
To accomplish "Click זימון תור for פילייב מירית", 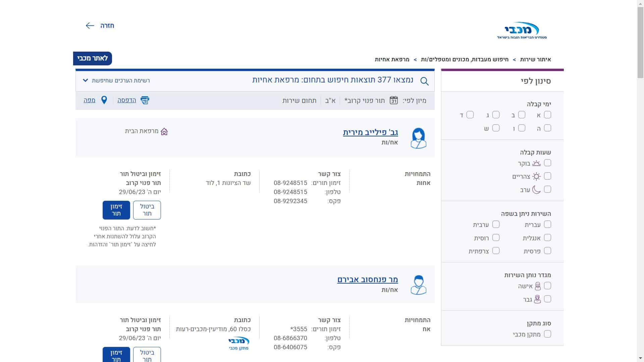I will pos(116,210).
